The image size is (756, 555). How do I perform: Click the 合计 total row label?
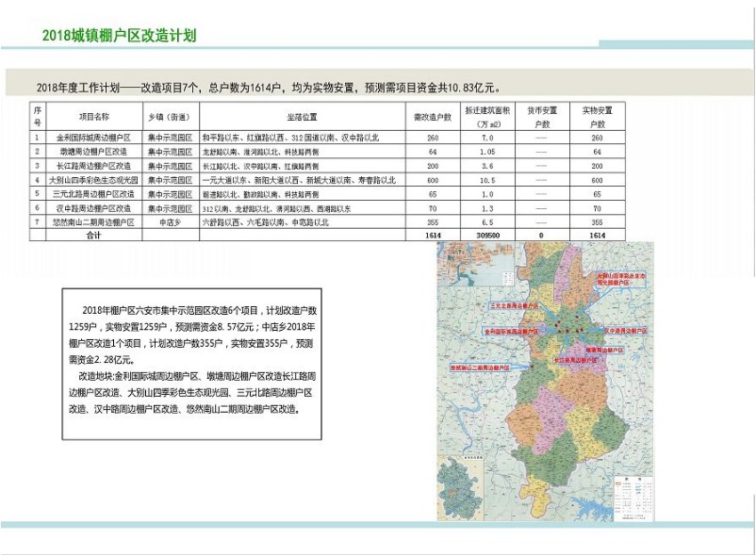point(93,236)
